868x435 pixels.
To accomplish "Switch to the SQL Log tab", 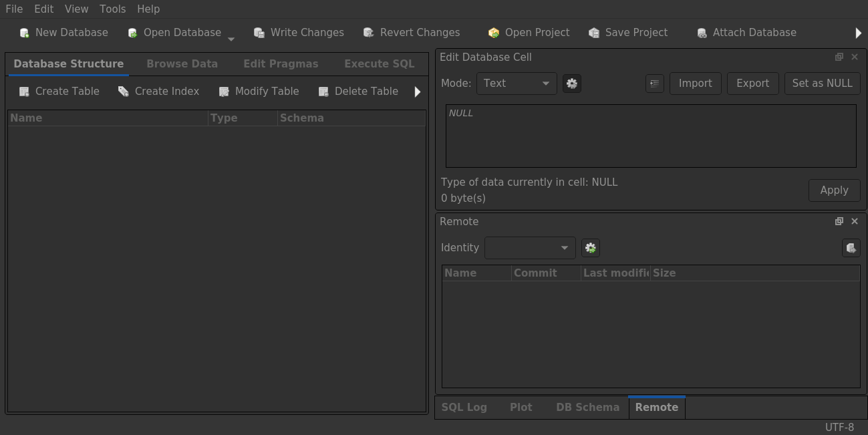I will point(464,408).
